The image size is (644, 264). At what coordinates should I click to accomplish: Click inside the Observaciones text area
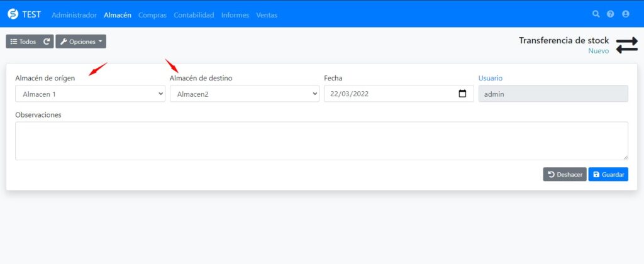pos(321,141)
